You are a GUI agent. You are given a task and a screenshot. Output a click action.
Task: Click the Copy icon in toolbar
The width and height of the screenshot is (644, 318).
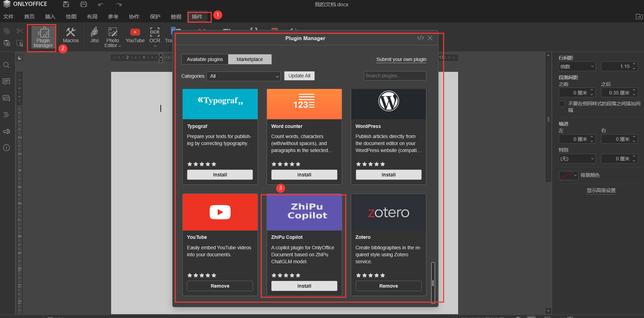click(x=7, y=31)
